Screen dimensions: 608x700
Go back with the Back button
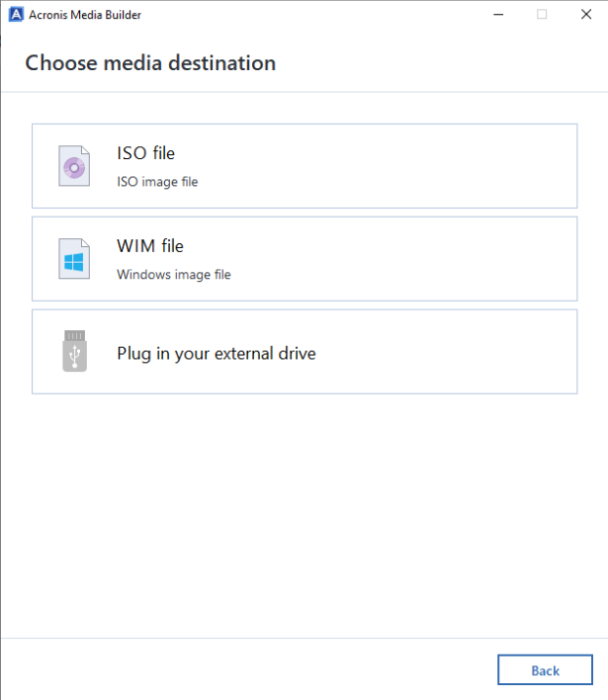[x=545, y=670]
